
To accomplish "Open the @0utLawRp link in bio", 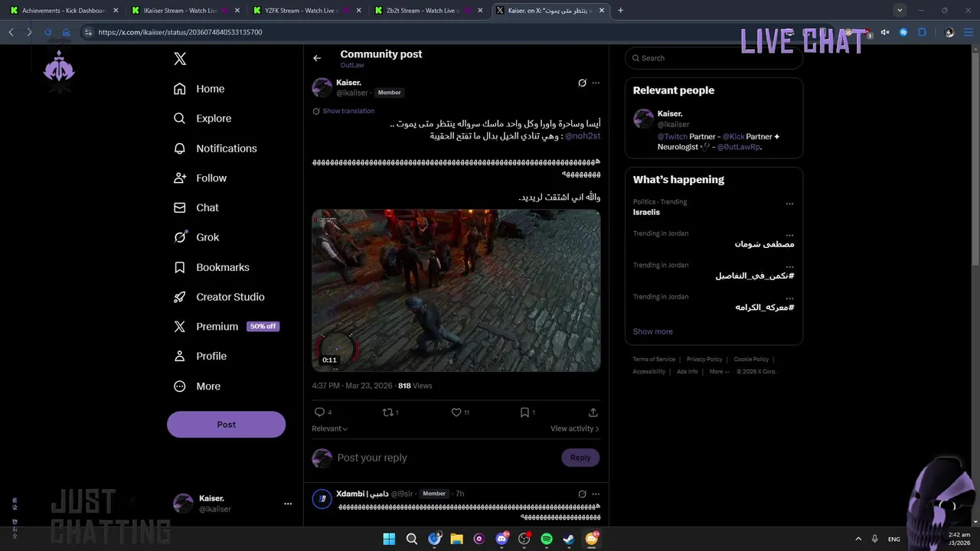I will [737, 146].
